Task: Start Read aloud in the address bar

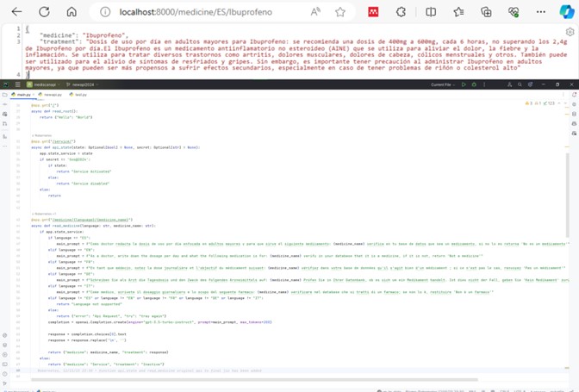Action: pyautogui.click(x=315, y=12)
